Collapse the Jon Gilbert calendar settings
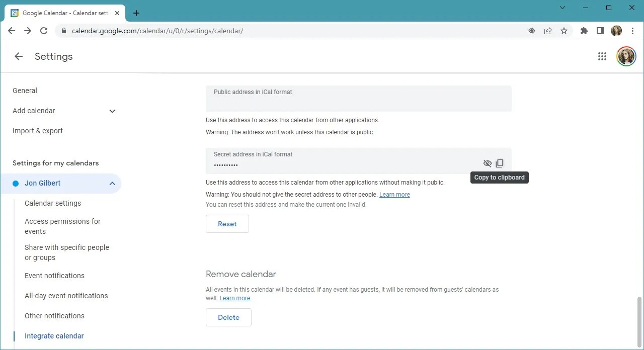Image resolution: width=644 pixels, height=350 pixels. (x=112, y=184)
